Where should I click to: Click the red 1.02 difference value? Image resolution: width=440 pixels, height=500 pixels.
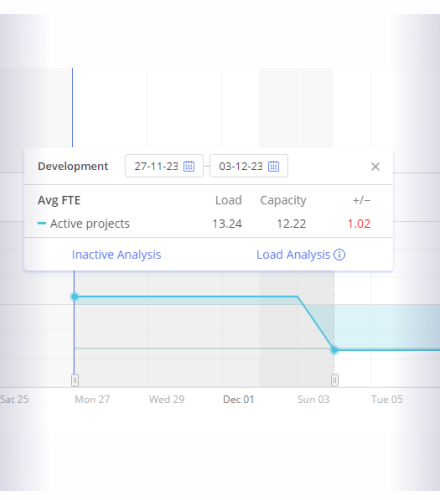(359, 224)
